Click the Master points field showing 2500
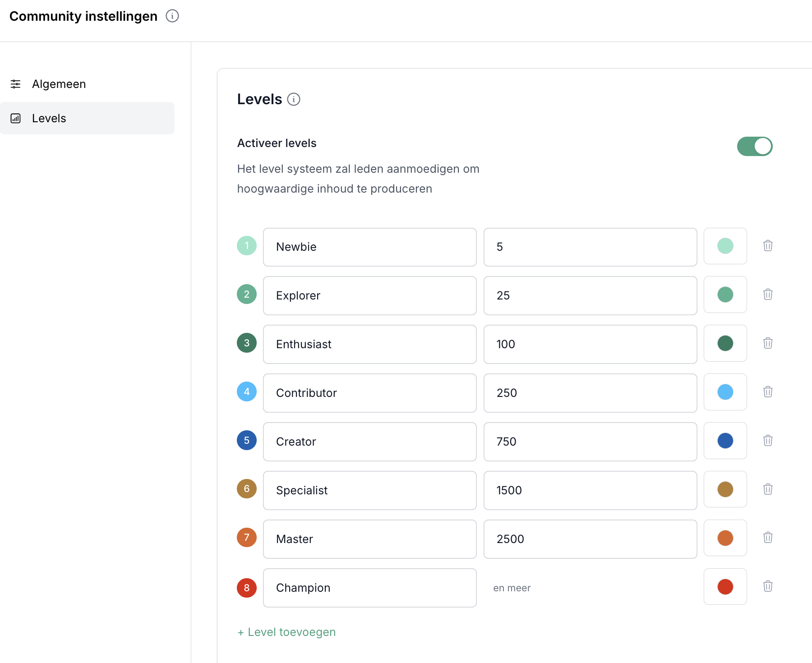 (x=590, y=539)
